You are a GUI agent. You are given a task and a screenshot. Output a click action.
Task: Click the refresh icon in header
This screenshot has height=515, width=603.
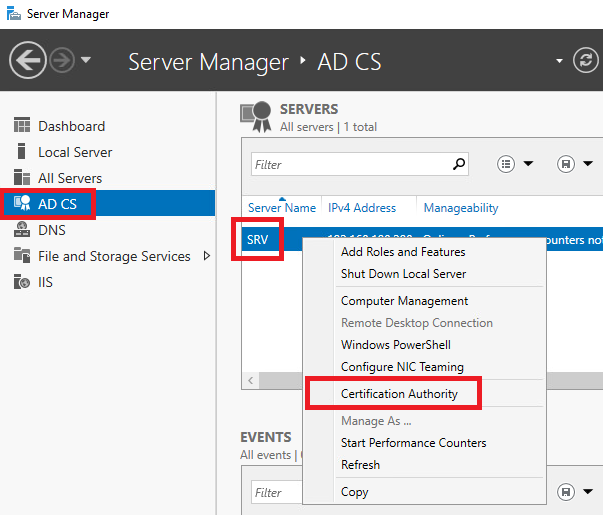tap(586, 60)
